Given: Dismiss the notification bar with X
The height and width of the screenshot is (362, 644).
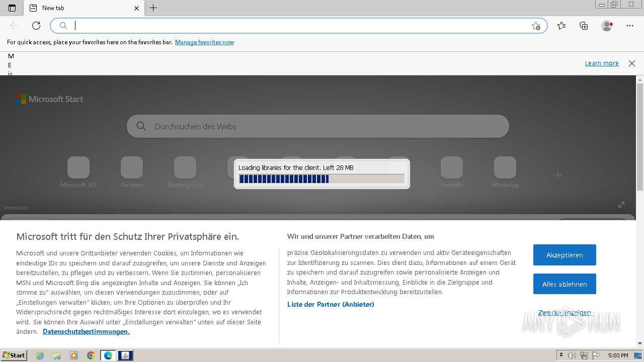Looking at the screenshot, I should (x=632, y=63).
